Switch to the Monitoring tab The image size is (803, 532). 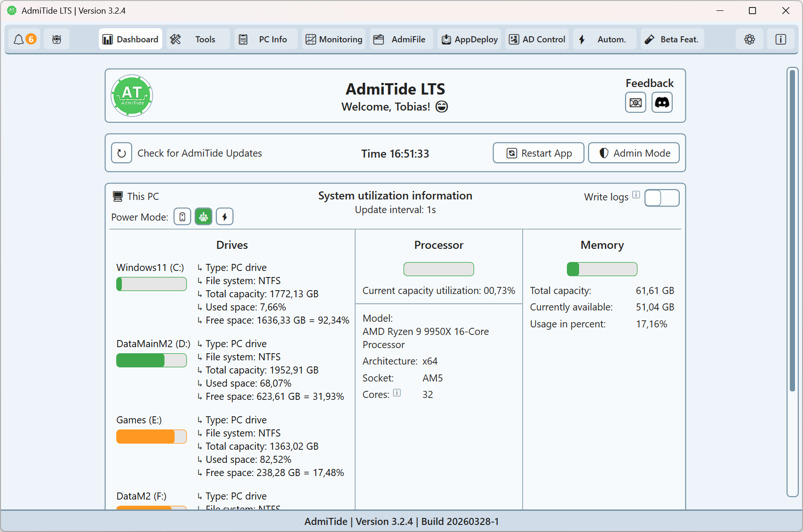point(334,39)
